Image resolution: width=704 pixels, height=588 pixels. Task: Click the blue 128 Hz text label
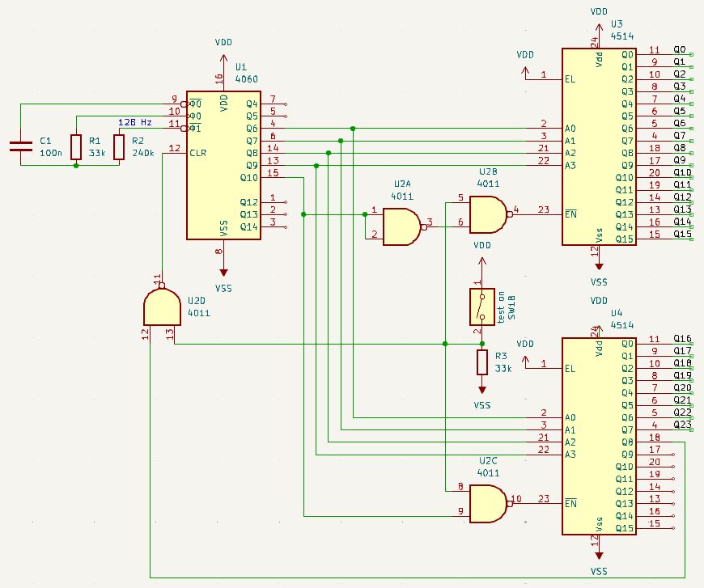click(135, 122)
